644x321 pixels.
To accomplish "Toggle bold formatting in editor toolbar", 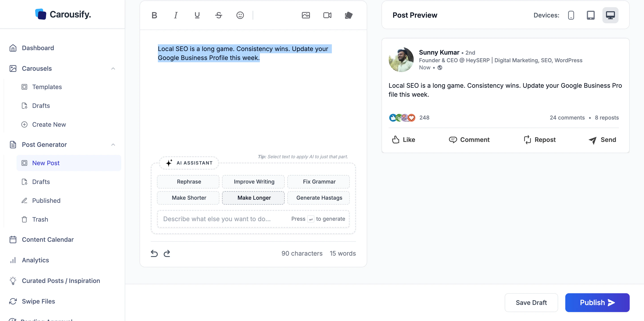I will coord(154,15).
